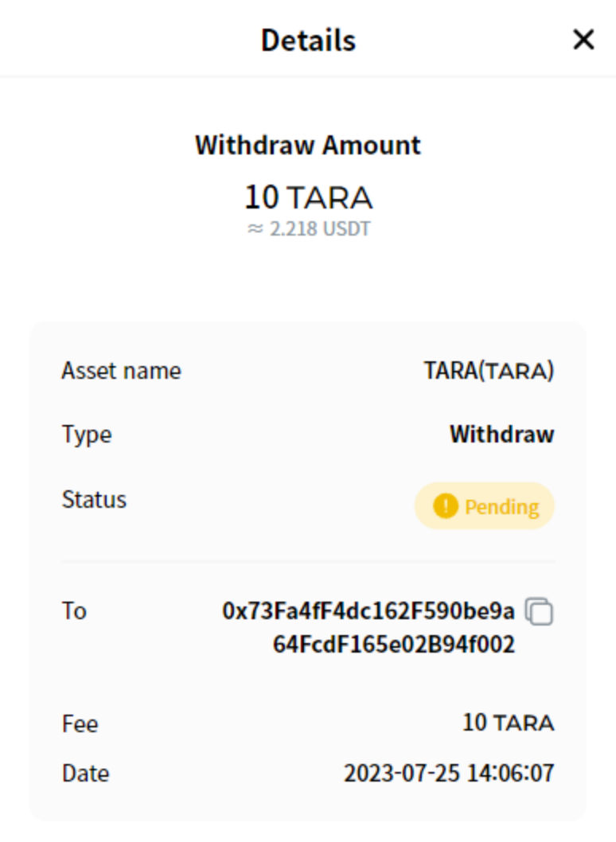Select the address line ending in 94f002
616x842 pixels.
point(394,644)
